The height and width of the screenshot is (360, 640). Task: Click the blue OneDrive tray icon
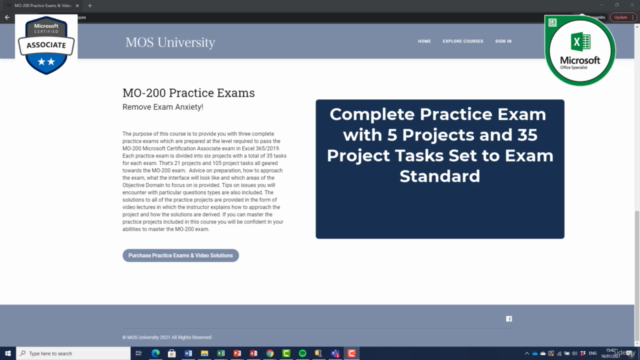(535, 353)
